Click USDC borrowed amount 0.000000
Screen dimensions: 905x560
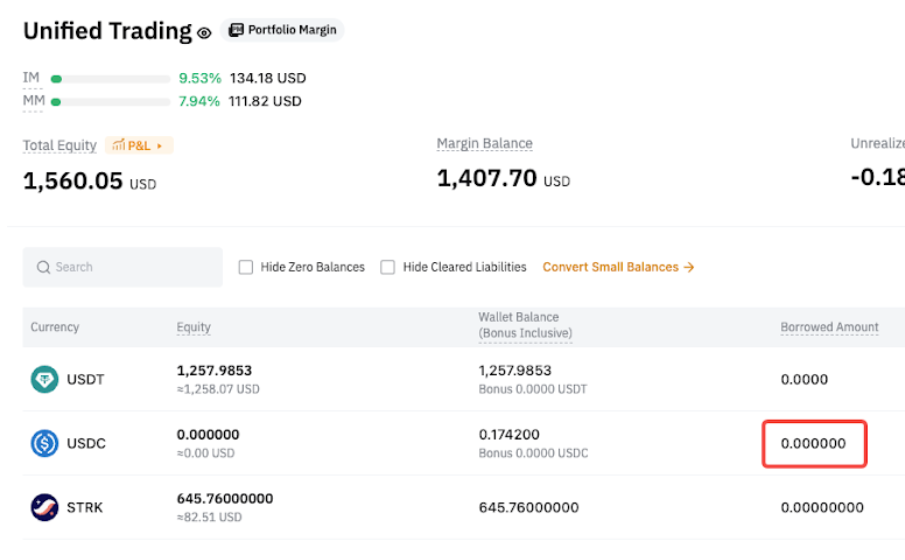(813, 443)
